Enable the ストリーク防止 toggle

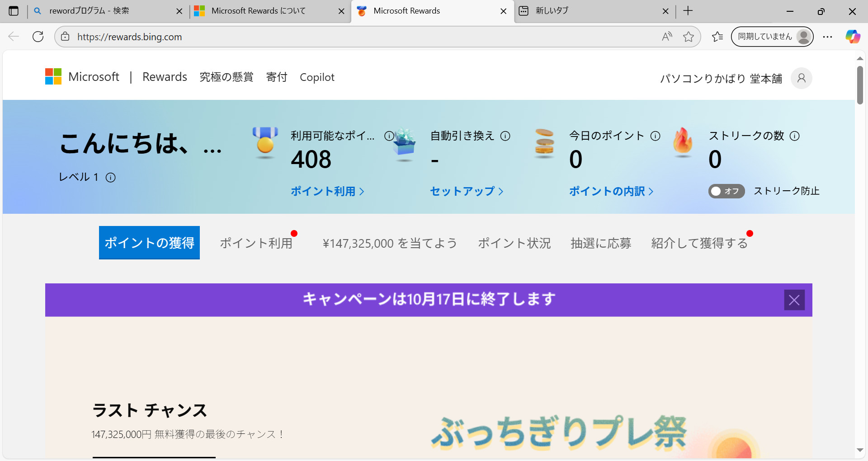coord(726,191)
